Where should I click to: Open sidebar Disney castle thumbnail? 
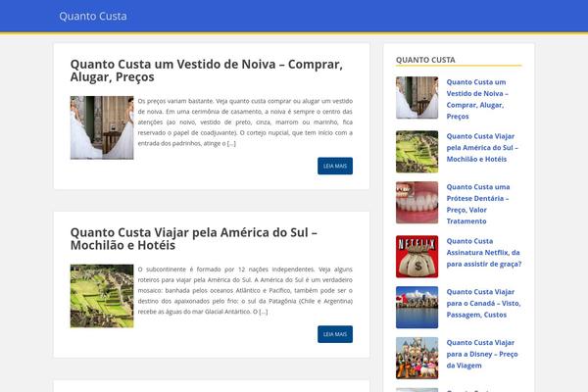pyautogui.click(x=417, y=359)
